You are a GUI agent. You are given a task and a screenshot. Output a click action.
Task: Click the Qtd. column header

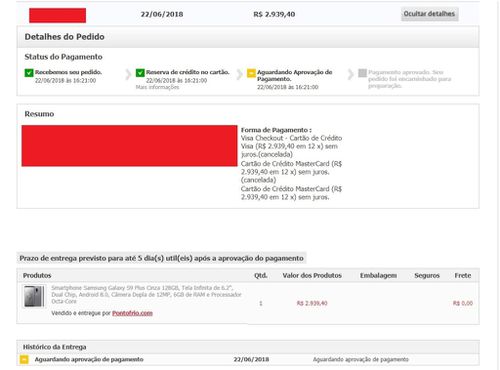[x=261, y=276]
